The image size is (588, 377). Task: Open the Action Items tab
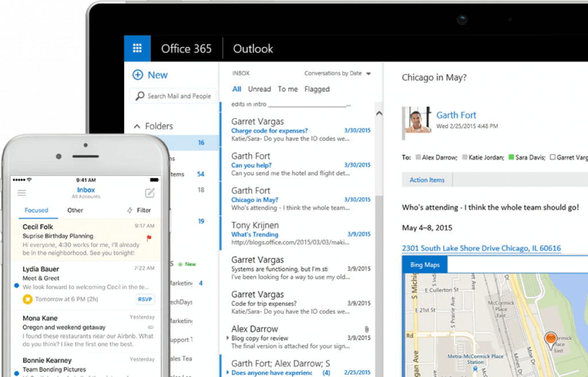tap(427, 180)
